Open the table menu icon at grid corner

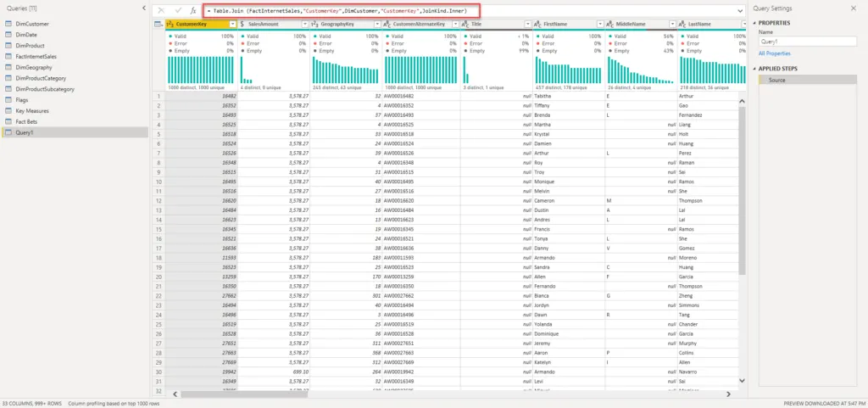tap(159, 25)
